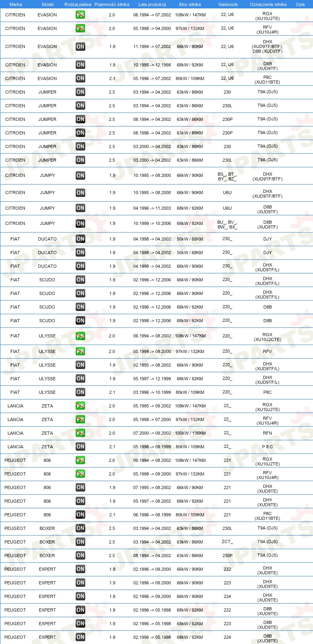This screenshot has height=644, width=313.
Task: Click the Moc silnika column header
Action: coord(190,4)
